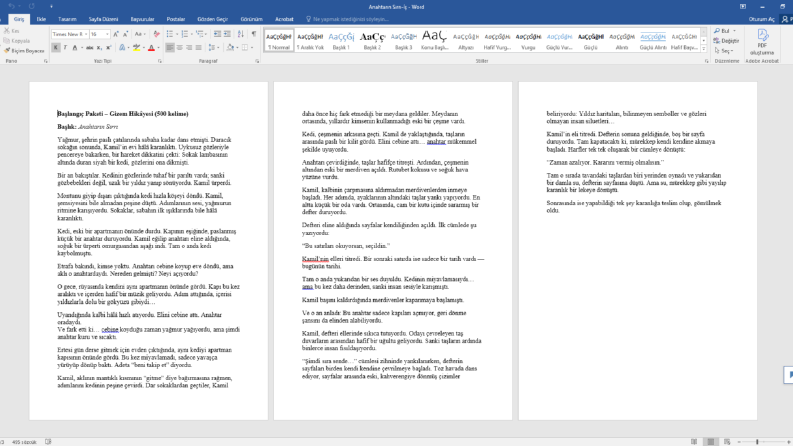
Task: Decrease font size with shrink font icon
Action: pyautogui.click(x=125, y=34)
